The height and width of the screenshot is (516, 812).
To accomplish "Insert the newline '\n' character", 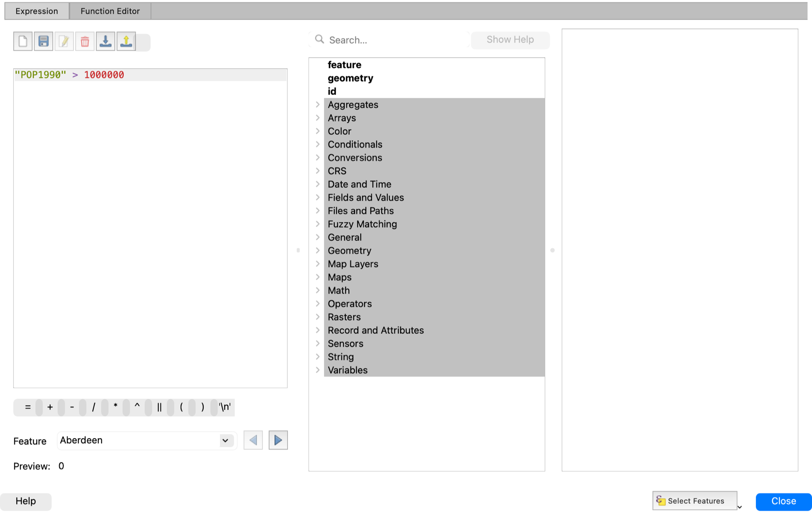I will coord(225,407).
